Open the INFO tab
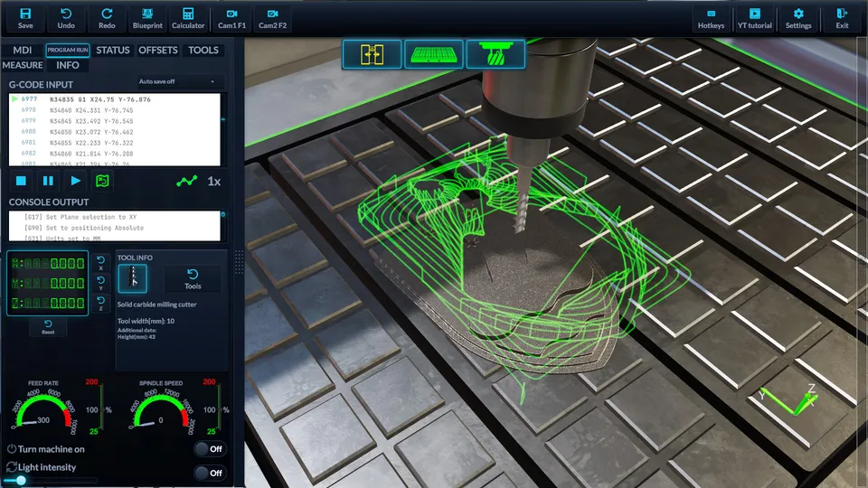This screenshot has height=488, width=868. 68,65
